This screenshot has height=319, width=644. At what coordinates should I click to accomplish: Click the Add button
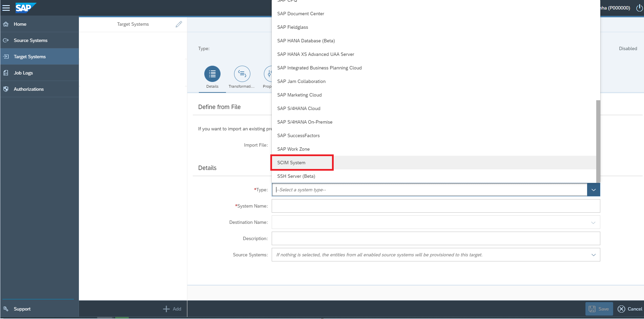click(172, 309)
